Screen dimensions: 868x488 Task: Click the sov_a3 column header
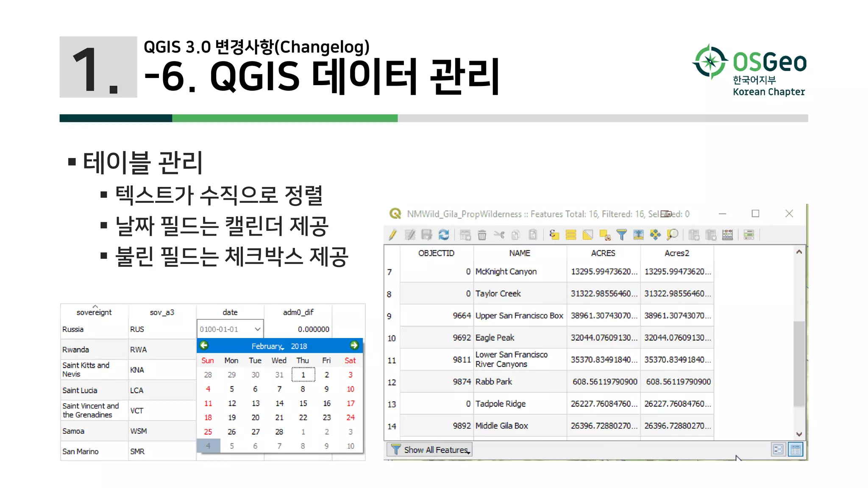tap(162, 312)
